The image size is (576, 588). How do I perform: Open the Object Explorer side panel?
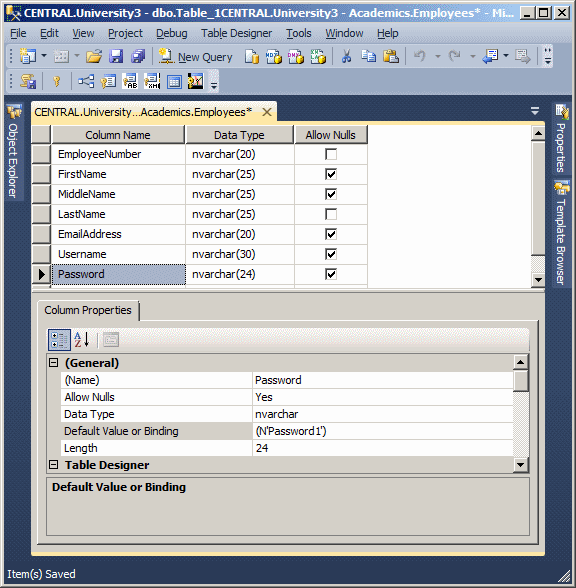click(x=14, y=152)
